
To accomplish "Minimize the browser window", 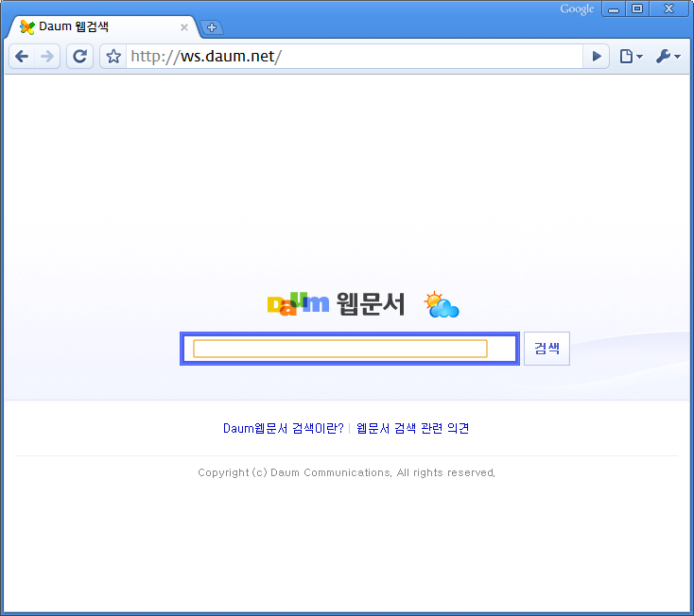I will coord(614,9).
